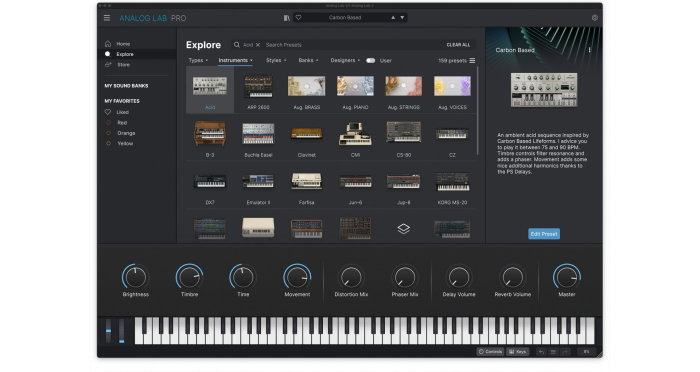Open Carbon Based preset options menu (three dots)

click(x=589, y=50)
